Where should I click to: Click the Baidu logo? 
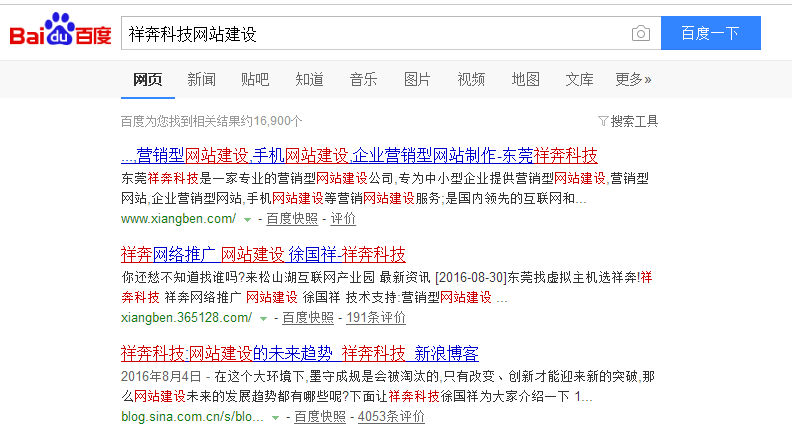point(61,30)
